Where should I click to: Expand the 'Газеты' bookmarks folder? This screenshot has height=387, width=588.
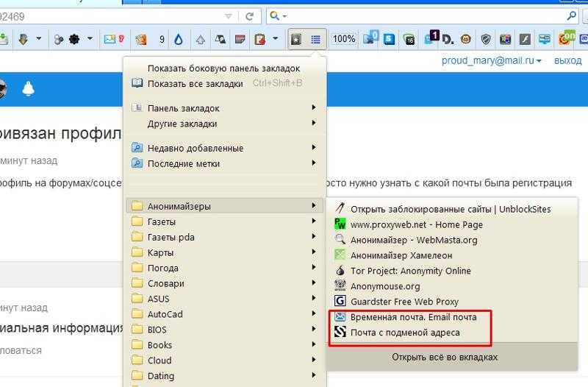[225, 221]
